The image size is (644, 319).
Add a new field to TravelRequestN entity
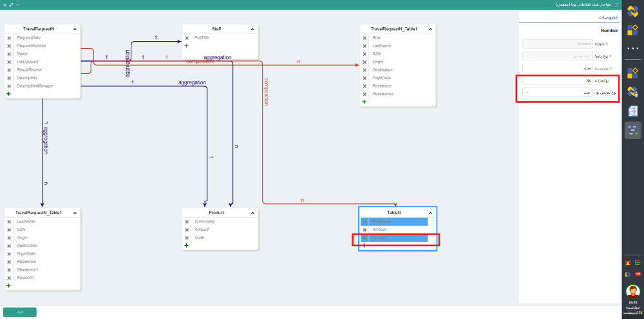click(9, 94)
